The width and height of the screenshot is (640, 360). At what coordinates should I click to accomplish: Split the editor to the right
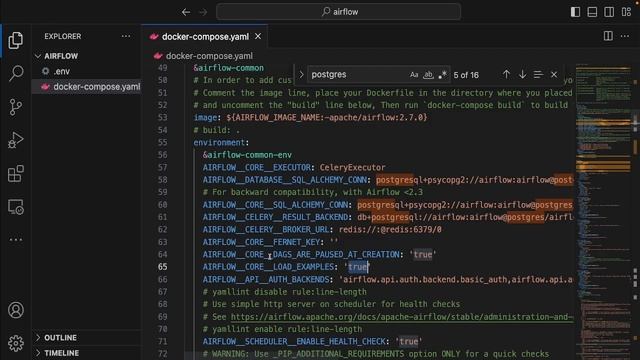point(608,36)
